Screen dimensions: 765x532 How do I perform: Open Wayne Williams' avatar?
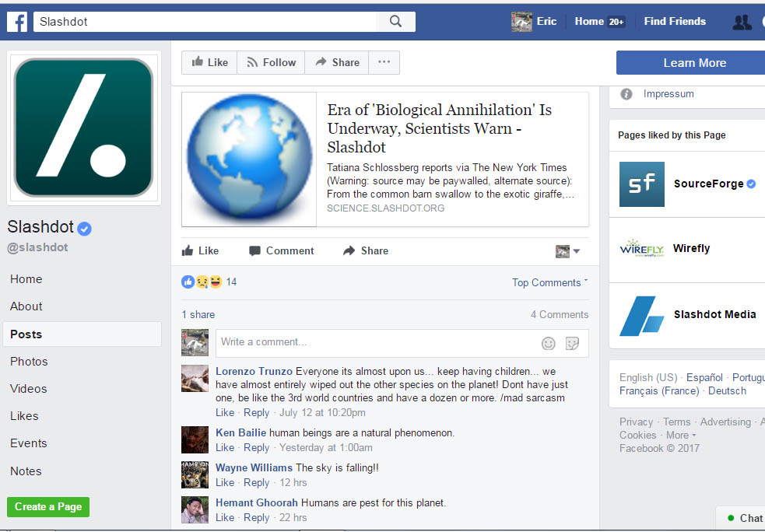(195, 475)
